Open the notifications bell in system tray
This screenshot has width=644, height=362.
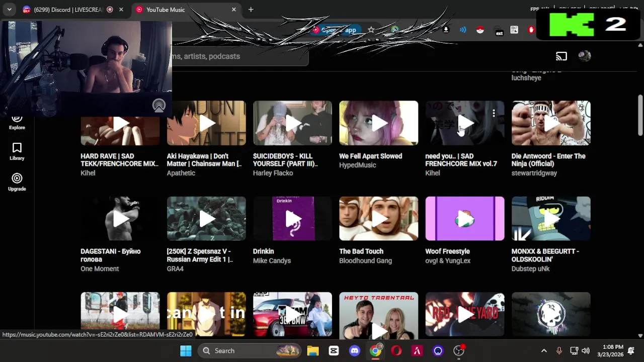pyautogui.click(x=631, y=351)
